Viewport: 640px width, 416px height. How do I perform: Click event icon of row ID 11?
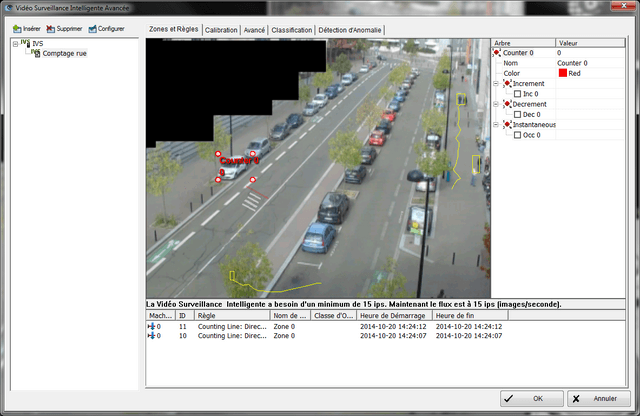coord(151,327)
